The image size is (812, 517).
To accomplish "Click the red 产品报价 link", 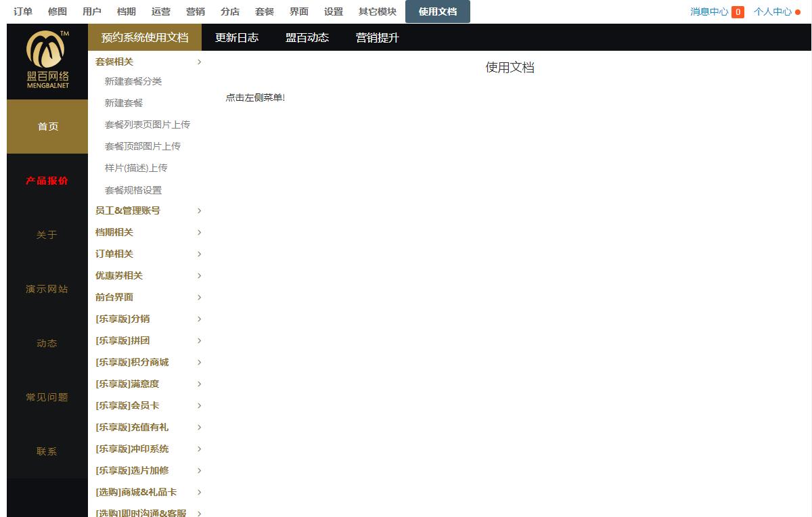I will click(x=47, y=181).
